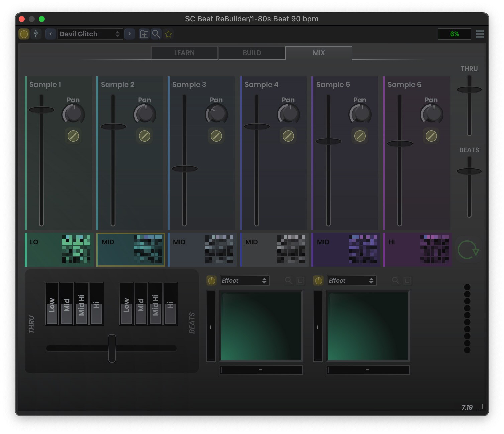Switch to the LEARN tab
Image resolution: width=504 pixels, height=434 pixels.
(184, 52)
